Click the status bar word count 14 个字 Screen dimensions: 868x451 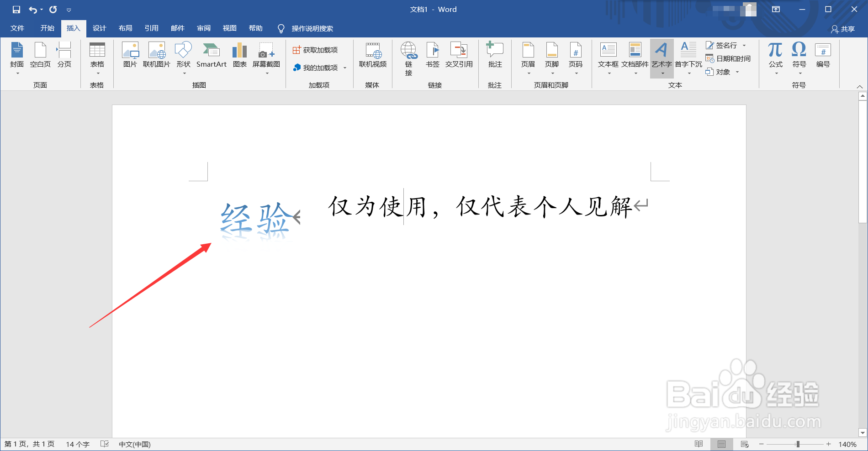pyautogui.click(x=78, y=444)
